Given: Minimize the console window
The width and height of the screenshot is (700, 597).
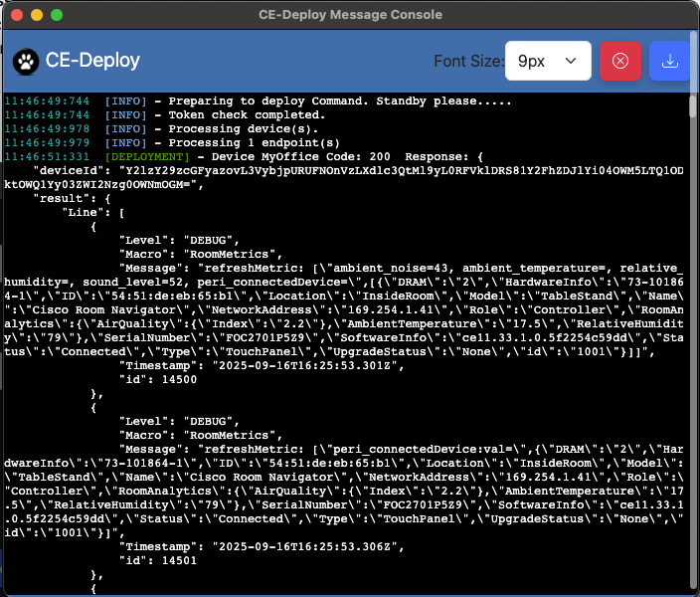Looking at the screenshot, I should [x=37, y=16].
